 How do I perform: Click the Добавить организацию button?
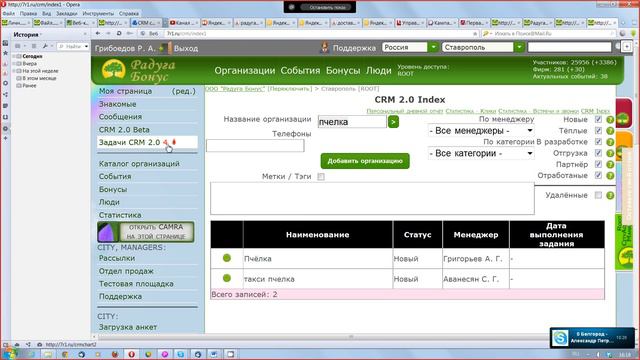pos(365,161)
